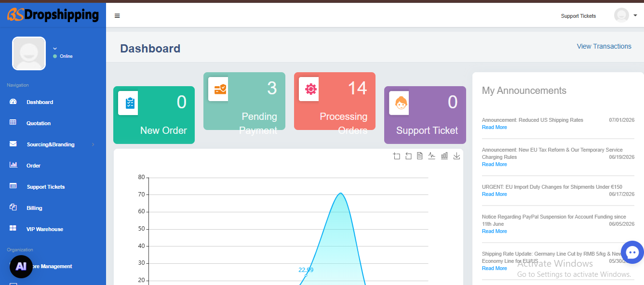Click the My Announcements heading

[x=524, y=91]
